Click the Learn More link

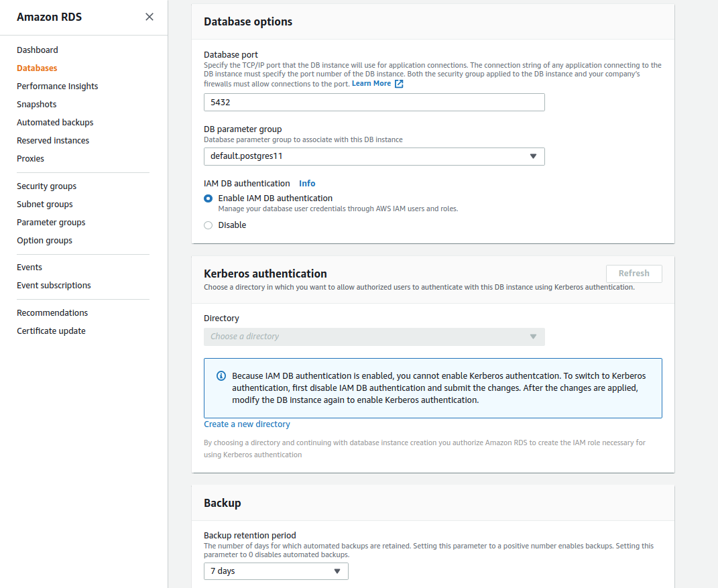[x=371, y=83]
